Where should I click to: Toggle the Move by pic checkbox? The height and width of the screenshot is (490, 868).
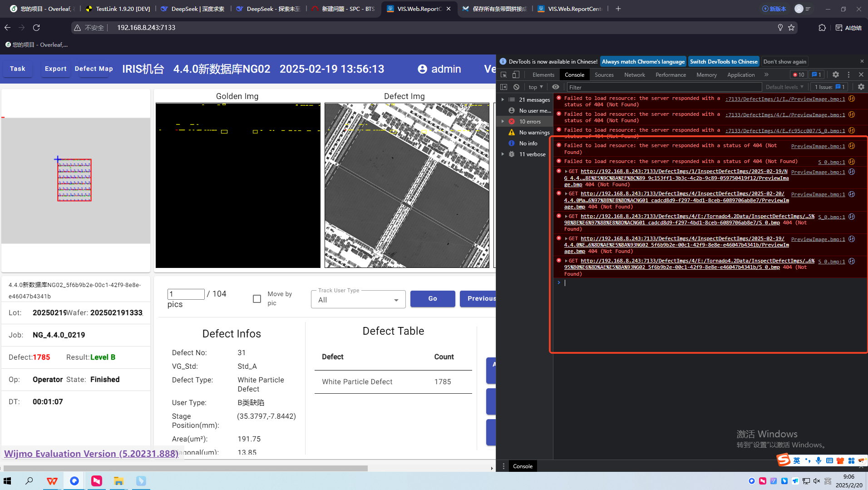(x=257, y=299)
